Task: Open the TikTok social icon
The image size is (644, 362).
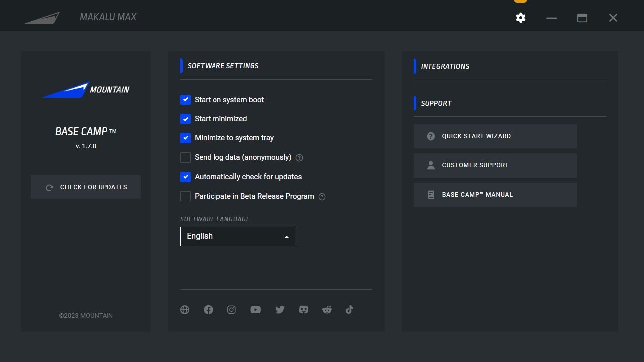Action: point(349,310)
